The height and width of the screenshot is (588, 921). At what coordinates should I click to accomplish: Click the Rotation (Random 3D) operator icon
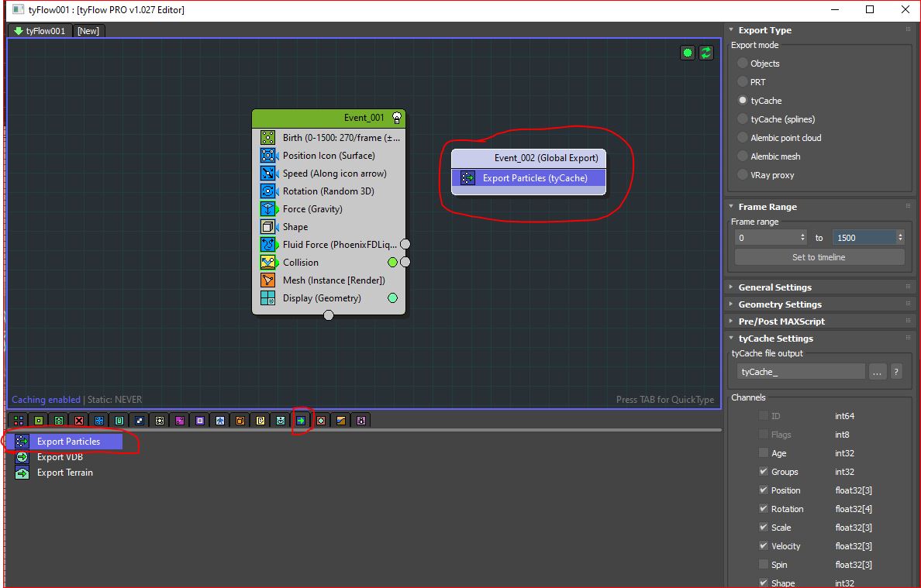(267, 191)
